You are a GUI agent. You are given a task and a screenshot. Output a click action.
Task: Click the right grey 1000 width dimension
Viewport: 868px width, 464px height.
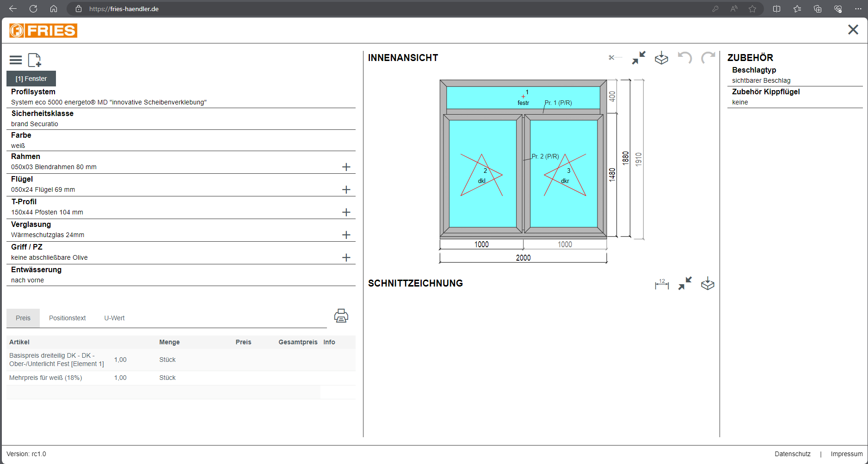tap(565, 244)
